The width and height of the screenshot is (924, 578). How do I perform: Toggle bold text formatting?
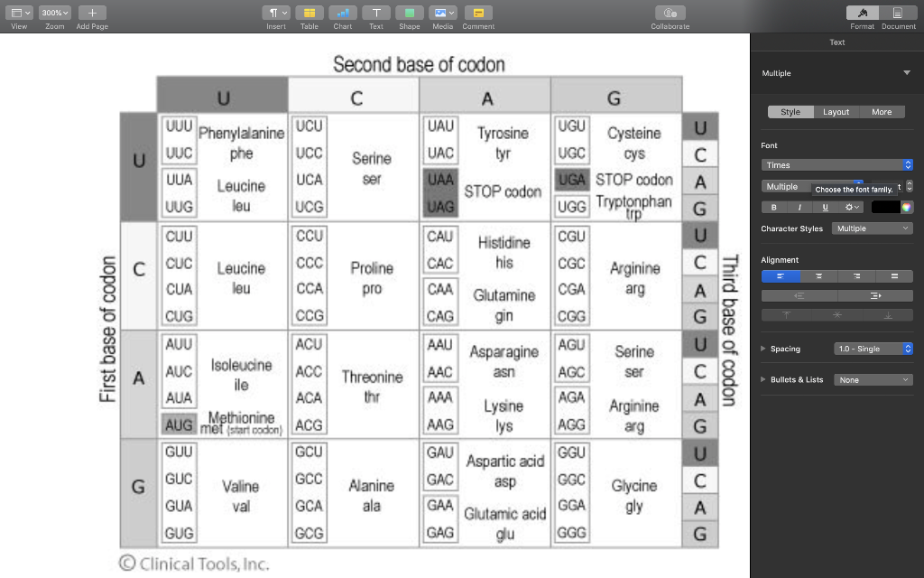point(773,207)
